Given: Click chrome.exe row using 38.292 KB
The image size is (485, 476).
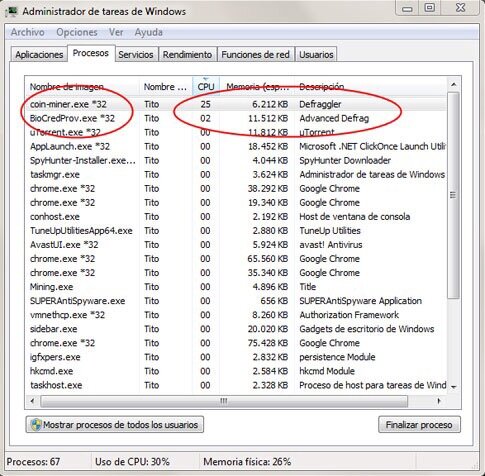Looking at the screenshot, I should coord(236,189).
